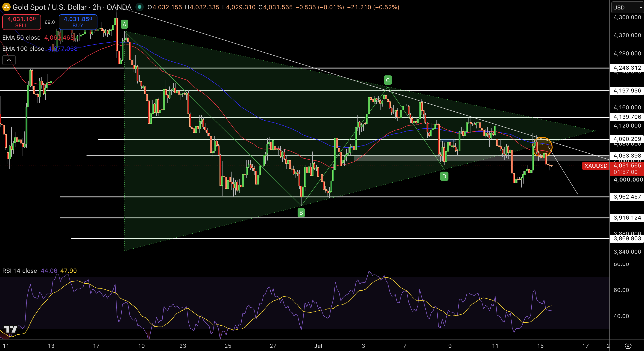Click the 40.00 RSI axis label

coord(621,316)
